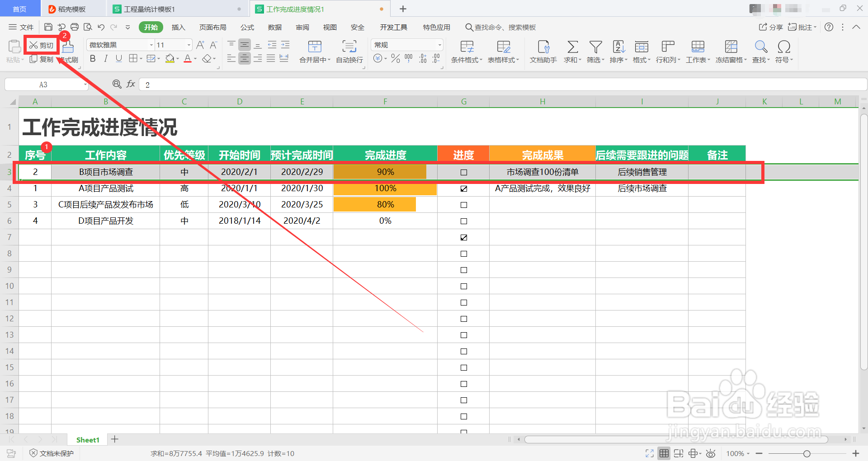Image resolution: width=868 pixels, height=461 pixels.
Task: Click the Save icon in quick toolbar
Action: pyautogui.click(x=48, y=27)
